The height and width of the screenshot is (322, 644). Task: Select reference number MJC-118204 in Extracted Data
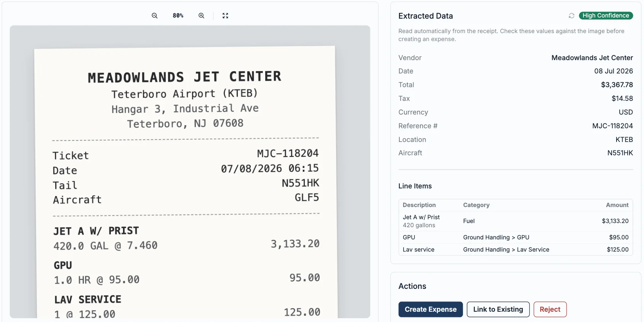pos(612,126)
